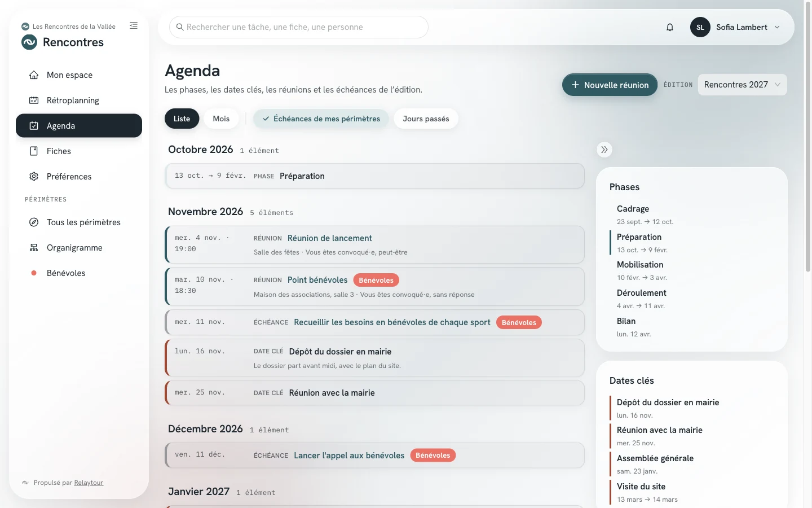Collapse the right panel with double chevron

604,150
